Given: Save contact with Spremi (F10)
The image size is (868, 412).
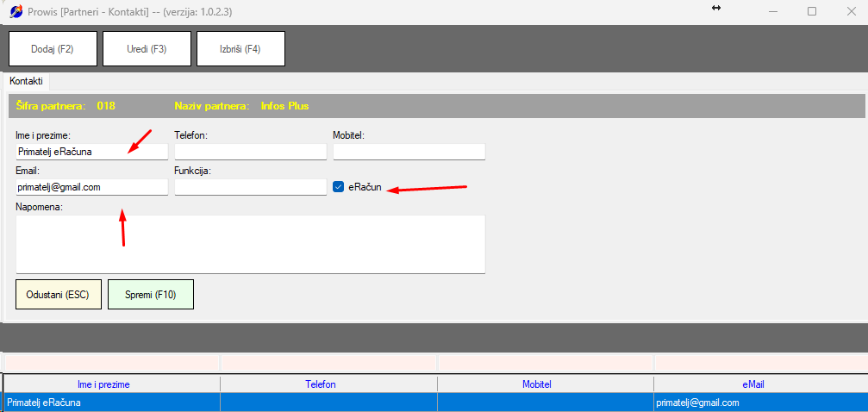Looking at the screenshot, I should [x=150, y=295].
